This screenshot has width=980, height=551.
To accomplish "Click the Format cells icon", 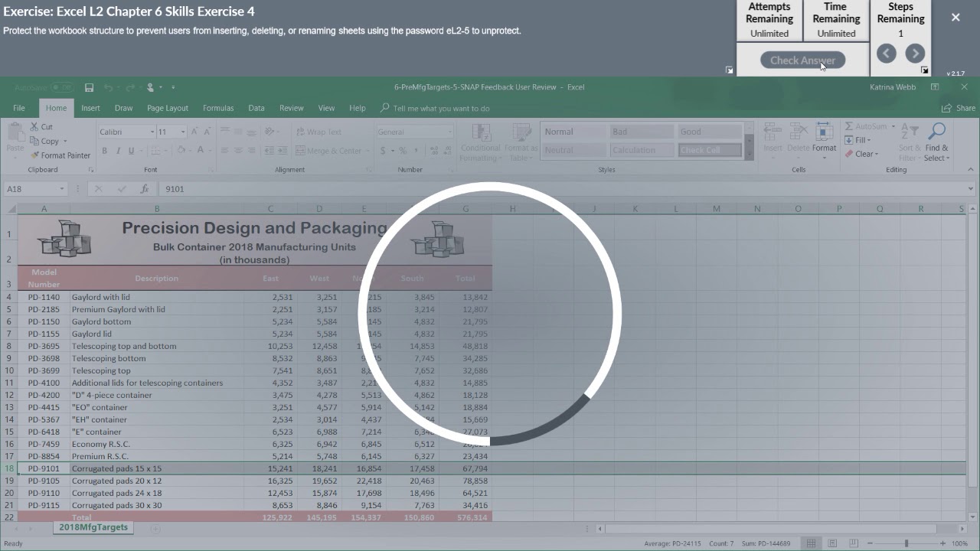I will tap(824, 132).
